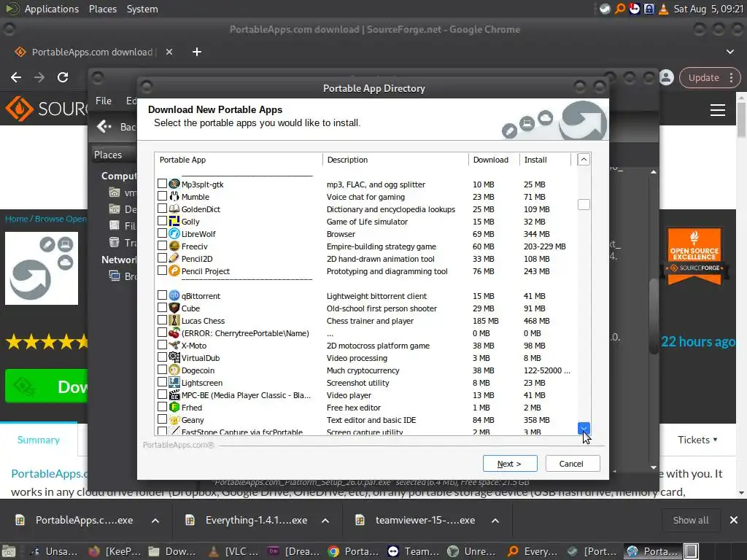Screen dimensions: 747x560
Task: Tick the LibreWolf checkbox
Action: point(162,233)
